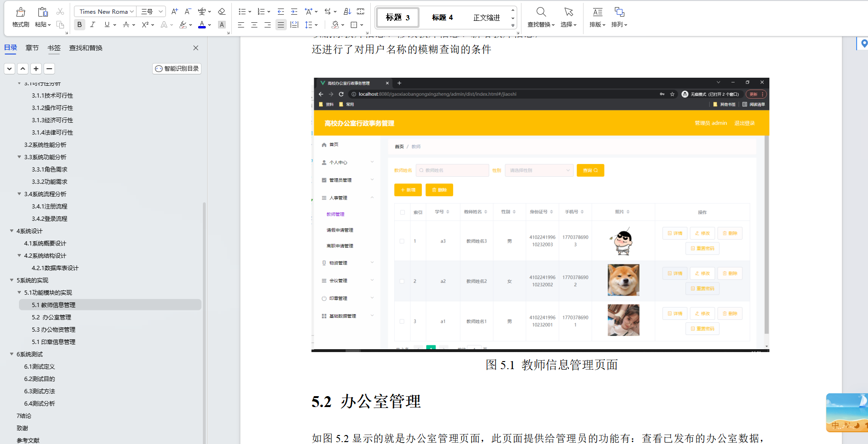Increase font size with A+ icon
868x444 pixels.
[174, 11]
